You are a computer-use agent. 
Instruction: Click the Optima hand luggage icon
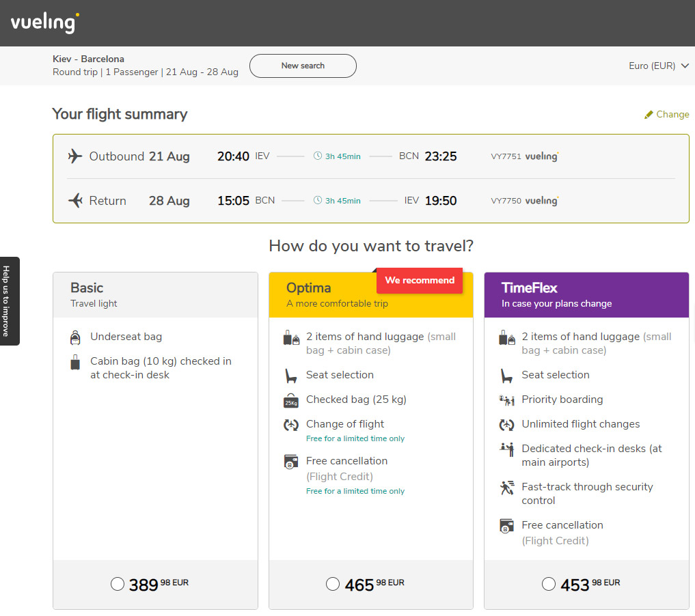click(291, 337)
